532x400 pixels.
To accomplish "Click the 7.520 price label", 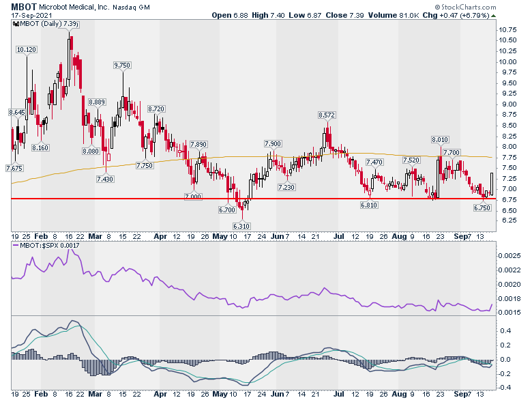I will (x=411, y=160).
